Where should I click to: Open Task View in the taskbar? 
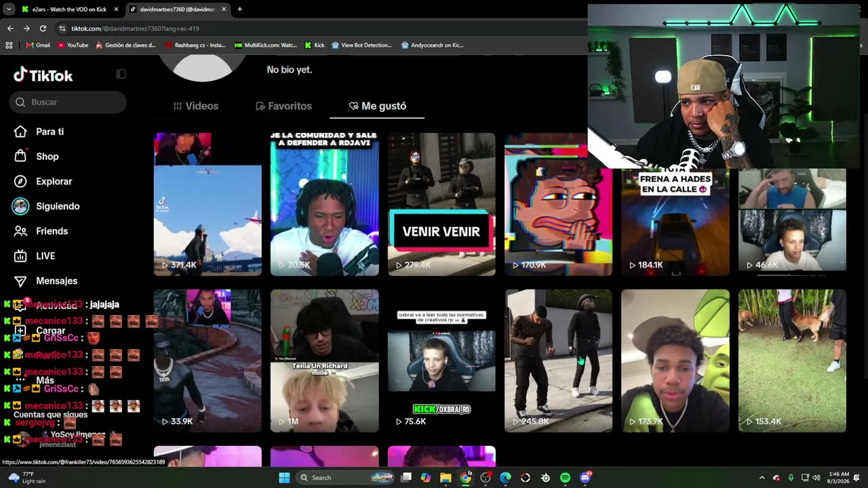(406, 478)
